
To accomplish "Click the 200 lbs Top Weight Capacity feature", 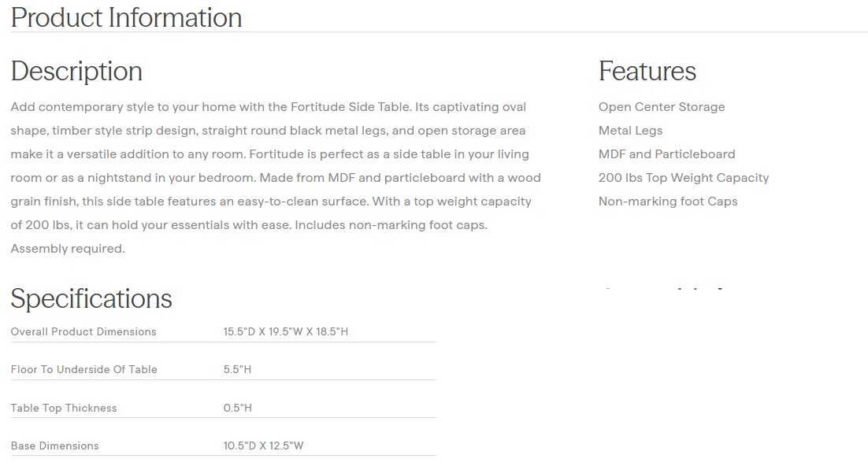I will pyautogui.click(x=683, y=178).
